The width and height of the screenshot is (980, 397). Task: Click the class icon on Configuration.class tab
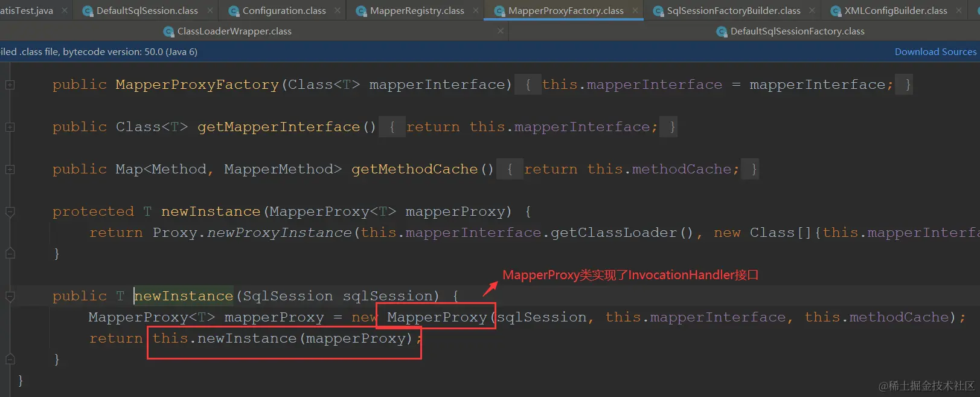(234, 11)
